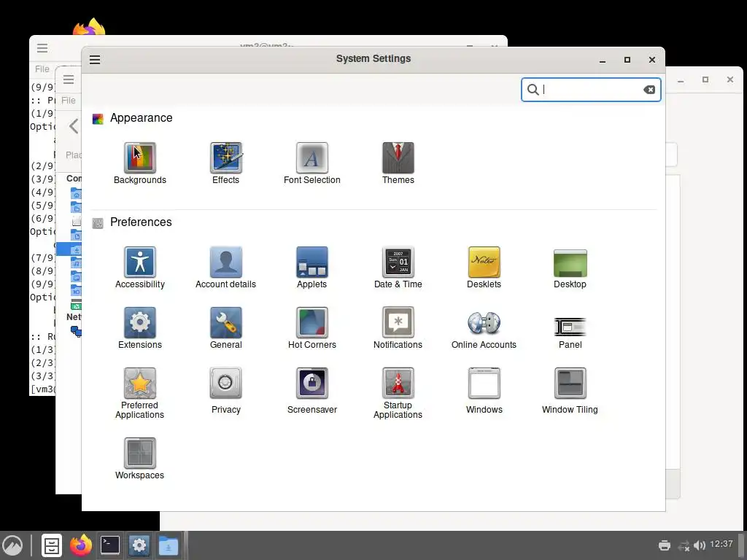This screenshot has width=747, height=560.
Task: Open the Effects settings module
Action: click(226, 163)
